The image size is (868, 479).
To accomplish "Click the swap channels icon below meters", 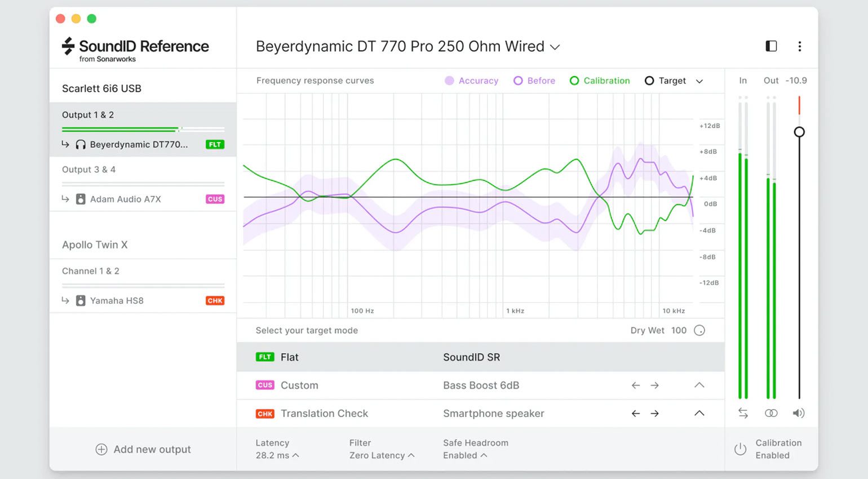I will click(x=743, y=413).
